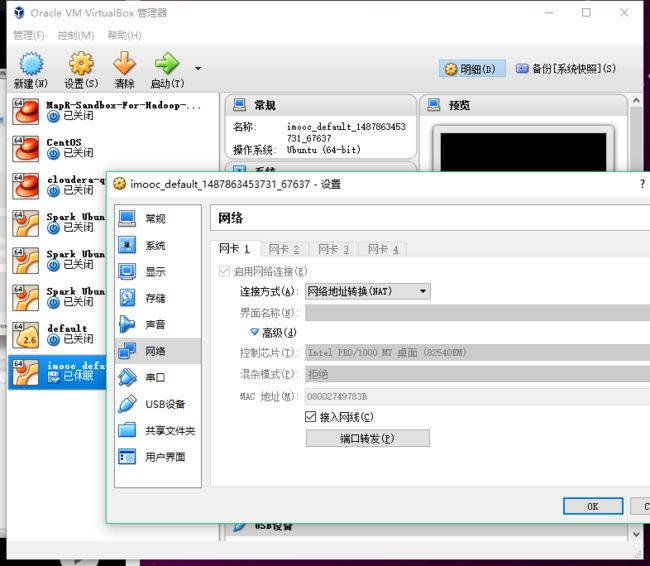Image resolution: width=650 pixels, height=566 pixels.
Task: Open 存储 category in settings sidebar
Action: (x=158, y=298)
